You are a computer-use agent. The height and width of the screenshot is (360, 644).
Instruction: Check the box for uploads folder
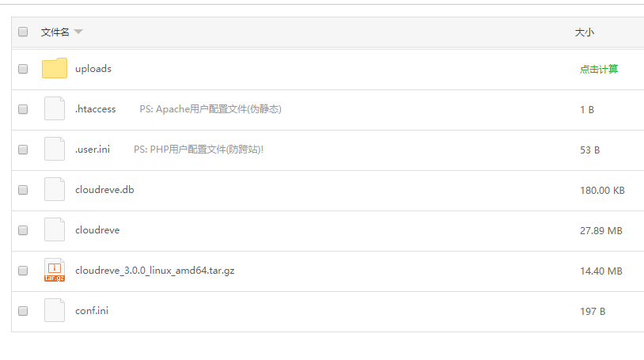click(23, 70)
